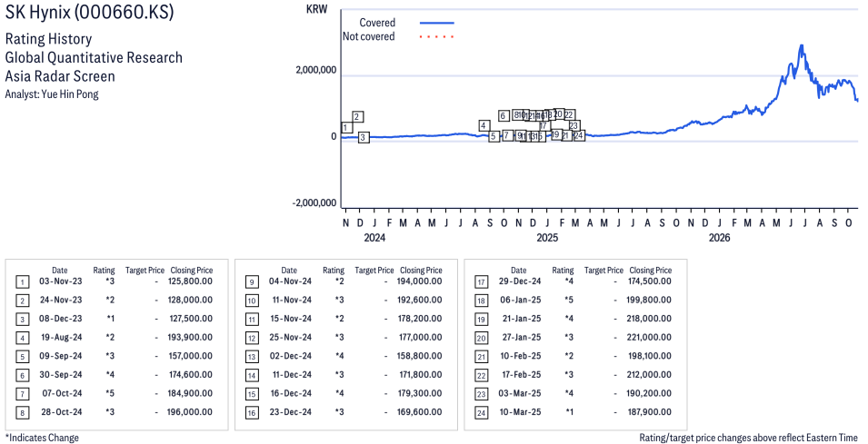
Task: Click Target Price header above 04-Nov-24 table
Action: click(x=374, y=271)
